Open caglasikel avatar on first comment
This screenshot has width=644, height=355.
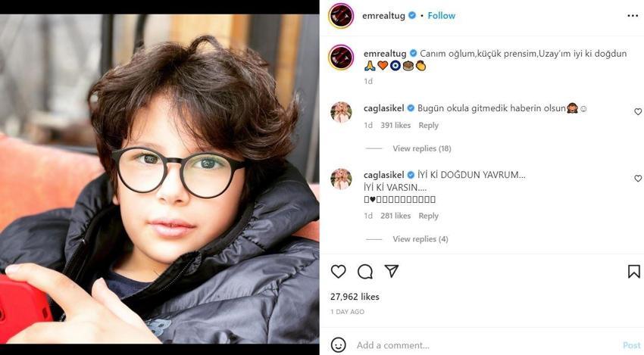[341, 112]
